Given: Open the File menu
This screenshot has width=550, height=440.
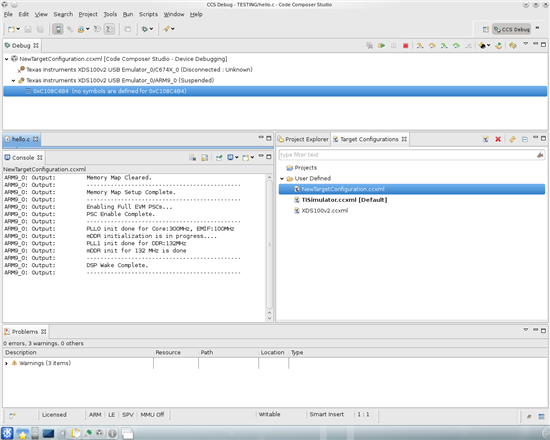Looking at the screenshot, I should [x=8, y=14].
